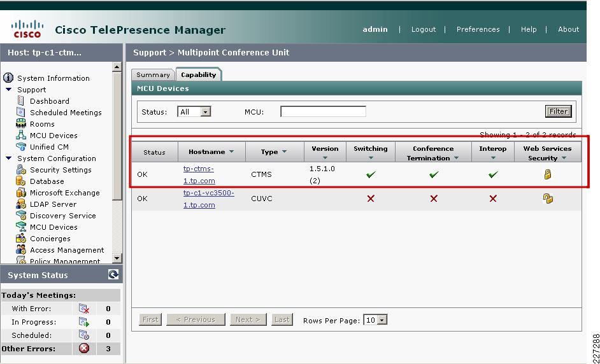This screenshot has height=364, width=600.
Task: Click the Status column header
Action: point(155,152)
